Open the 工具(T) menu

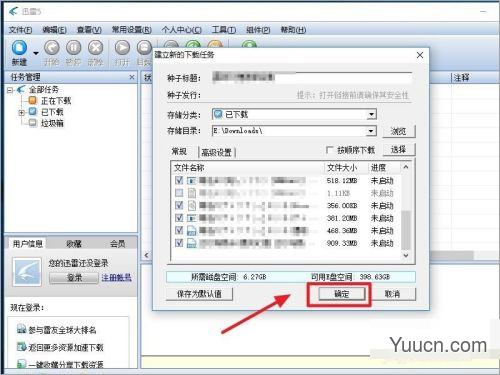tap(224, 30)
